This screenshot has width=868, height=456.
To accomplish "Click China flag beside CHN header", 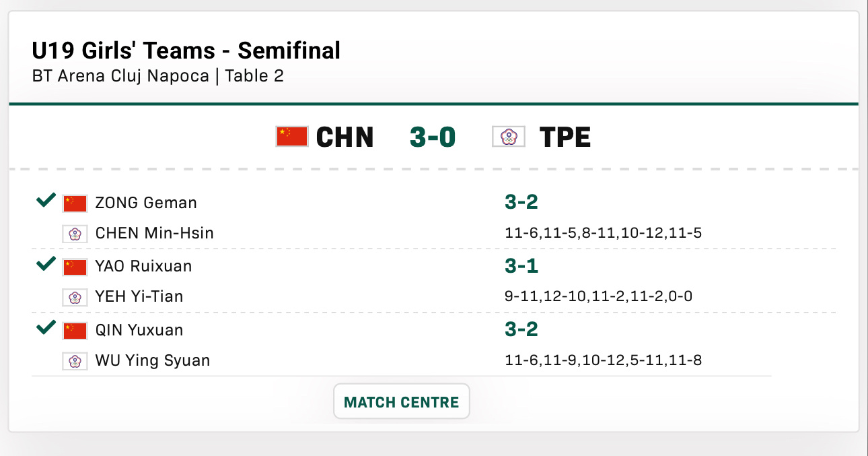I will [x=291, y=137].
